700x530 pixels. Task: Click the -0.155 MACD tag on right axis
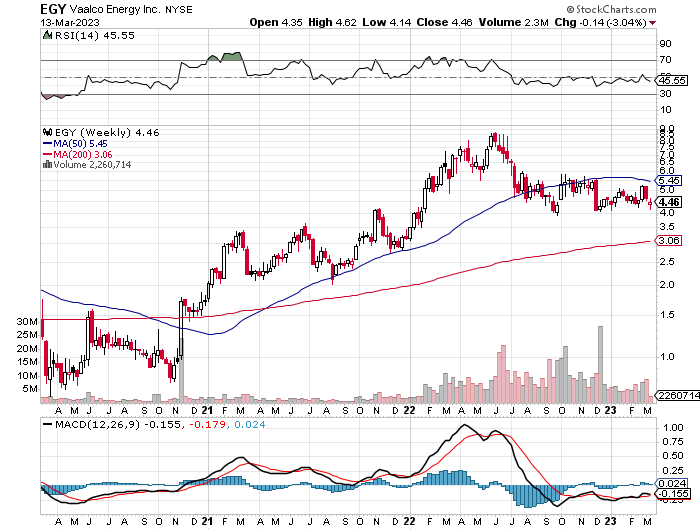click(x=672, y=493)
